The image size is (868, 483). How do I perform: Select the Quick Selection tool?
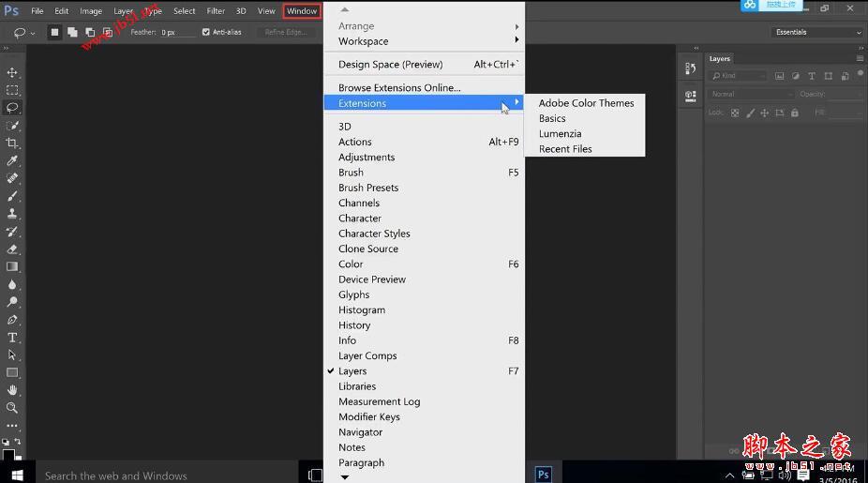click(x=11, y=125)
